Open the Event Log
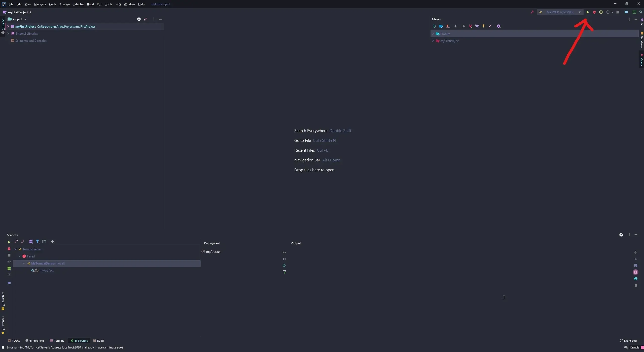Screen dimensions: 644x352 (628, 340)
